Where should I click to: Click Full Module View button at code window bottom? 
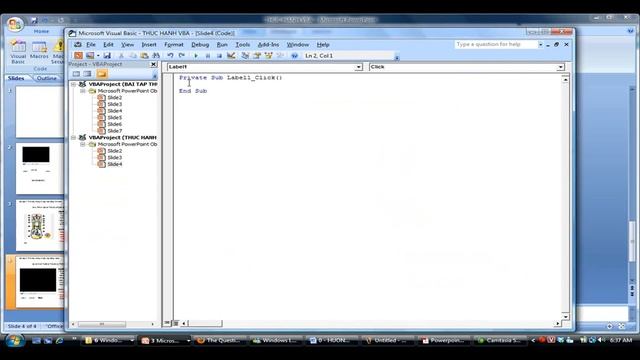(176, 323)
